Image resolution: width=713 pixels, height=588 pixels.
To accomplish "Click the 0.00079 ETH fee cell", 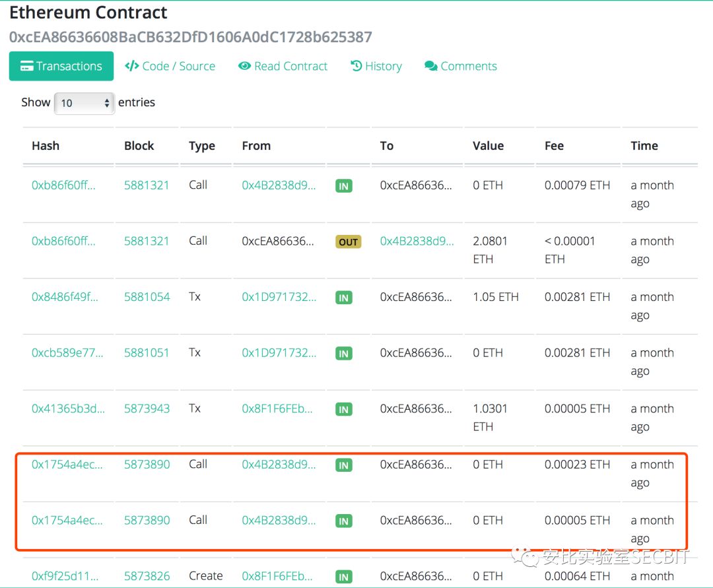I will click(577, 185).
